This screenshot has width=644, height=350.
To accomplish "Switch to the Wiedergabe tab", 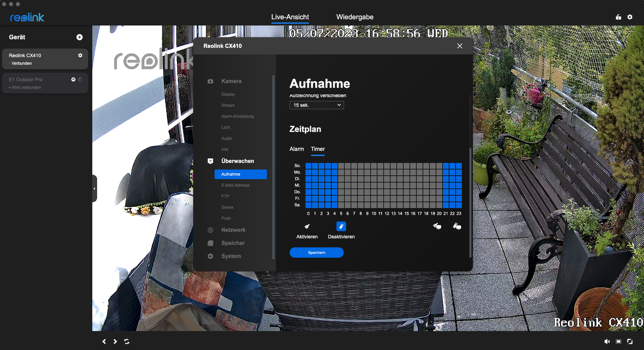I will [355, 17].
